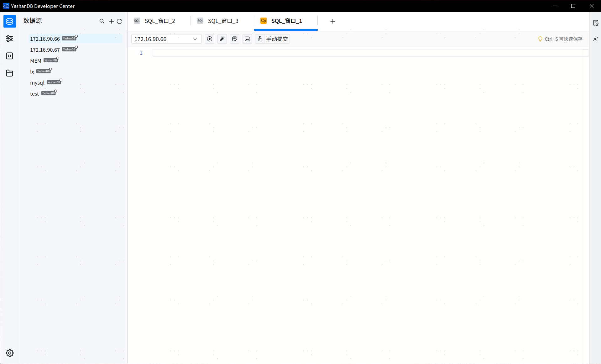Add a new data source with plus icon
Screen dimensions: 601x364
click(111, 21)
